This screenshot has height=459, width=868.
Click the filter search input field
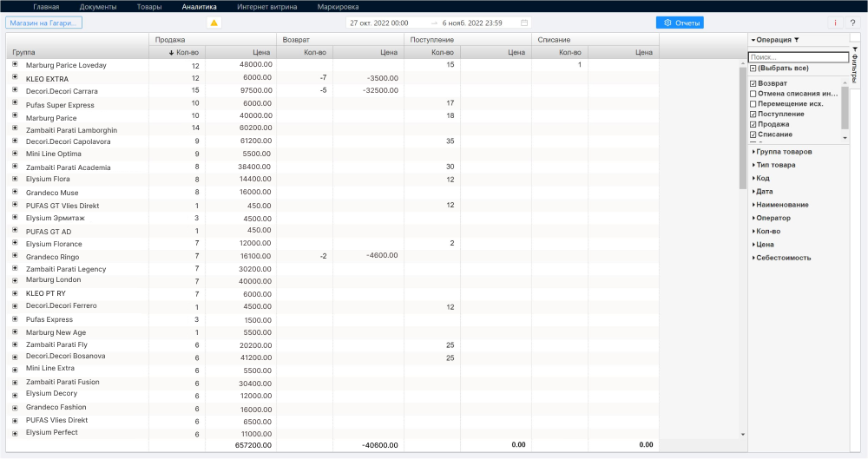tap(798, 57)
